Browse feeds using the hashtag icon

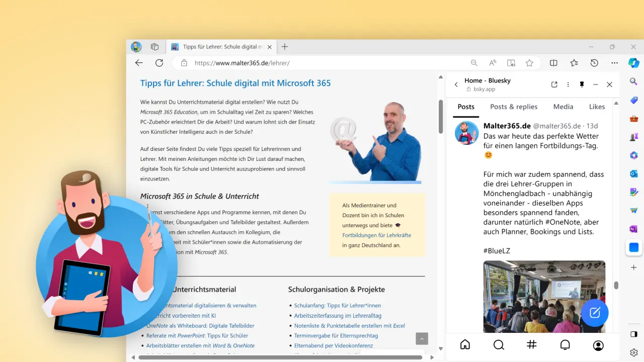click(x=532, y=345)
